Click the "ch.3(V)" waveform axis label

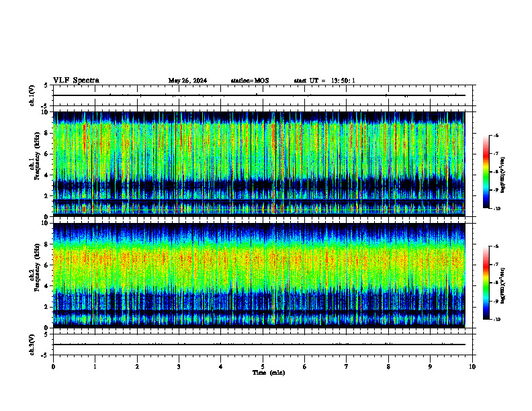32,345
